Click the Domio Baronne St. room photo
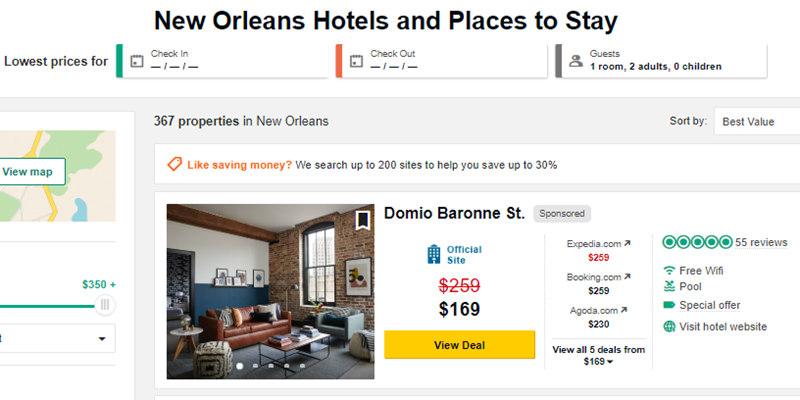The height and width of the screenshot is (400, 800). pyautogui.click(x=270, y=290)
